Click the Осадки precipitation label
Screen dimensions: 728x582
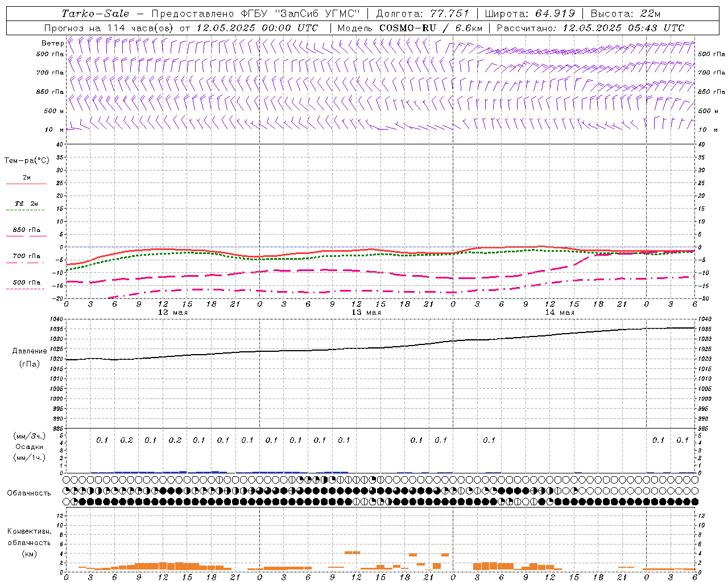click(29, 447)
